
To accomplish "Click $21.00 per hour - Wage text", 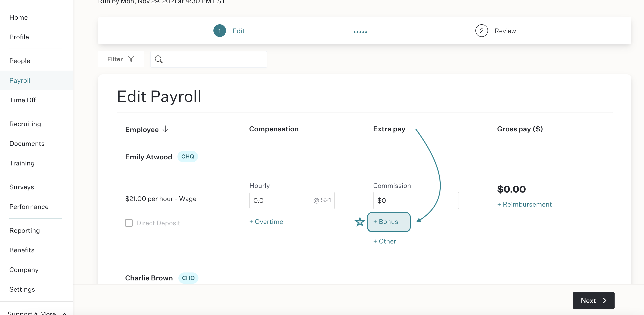I will click(160, 199).
